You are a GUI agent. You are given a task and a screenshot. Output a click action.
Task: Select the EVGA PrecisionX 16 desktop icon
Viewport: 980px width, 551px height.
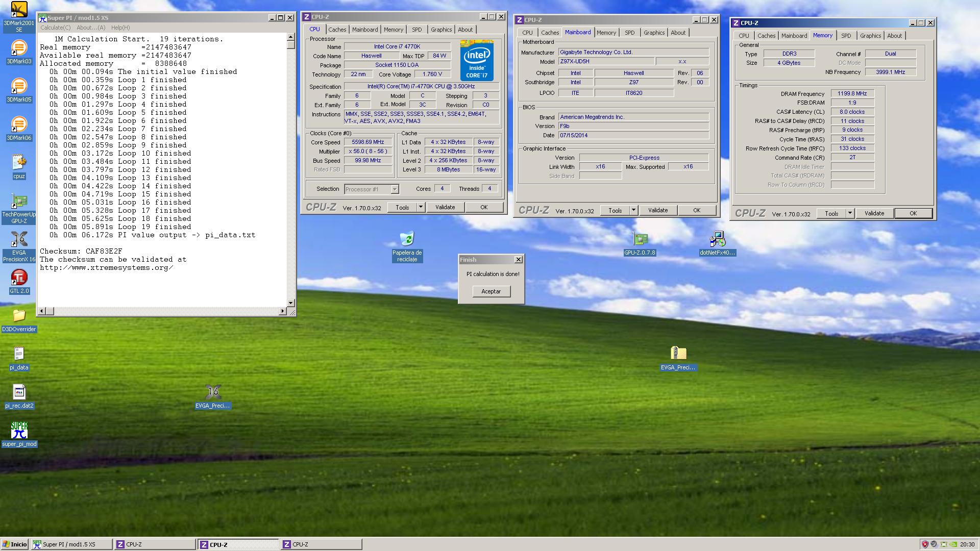19,247
